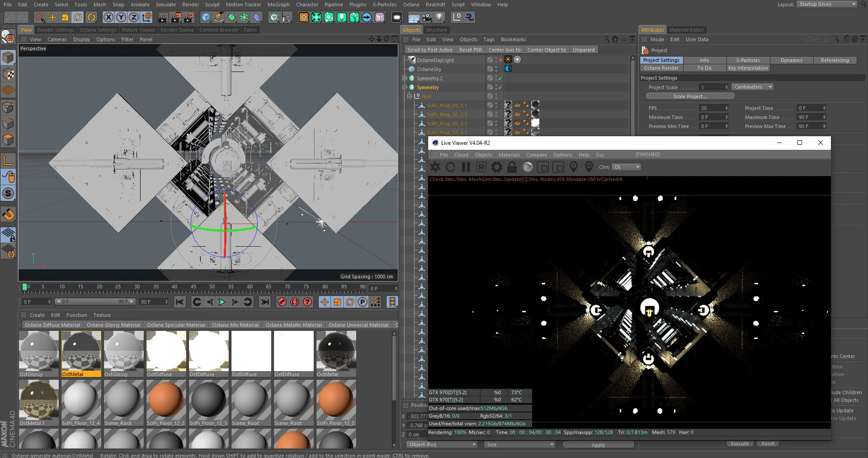Open Live Viewer settings gear icon

[x=496, y=167]
